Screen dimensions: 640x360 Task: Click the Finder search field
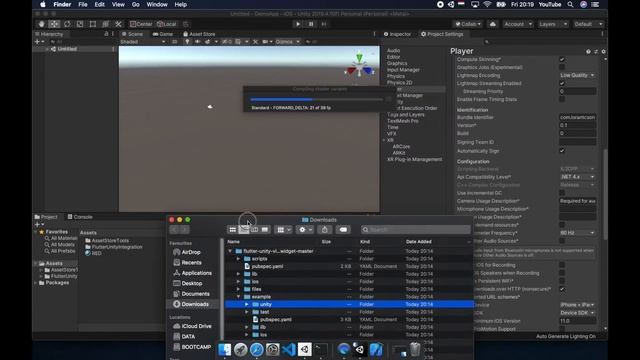coord(416,230)
